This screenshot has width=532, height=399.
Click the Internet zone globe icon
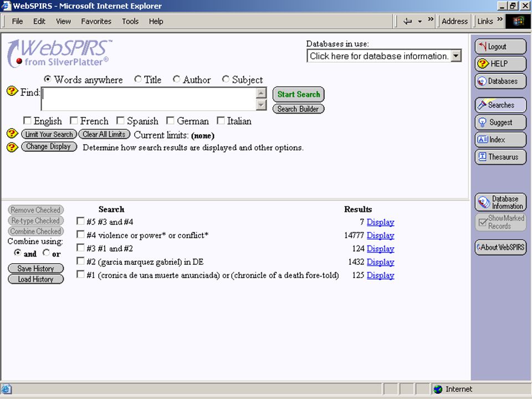pos(438,389)
